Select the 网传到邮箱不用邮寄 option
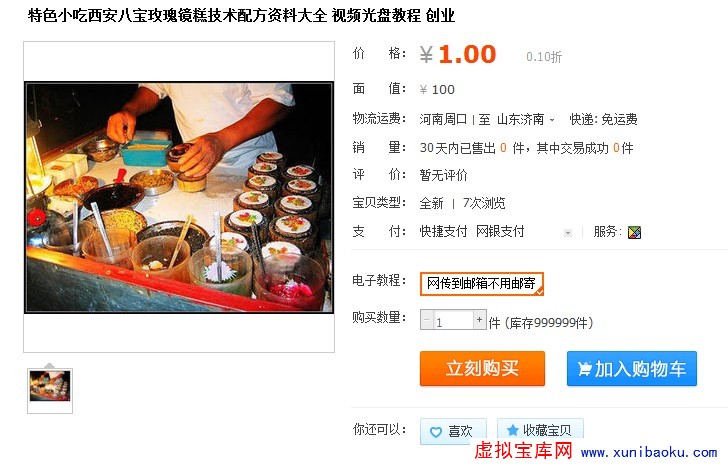Image resolution: width=728 pixels, height=469 pixels. (x=482, y=284)
